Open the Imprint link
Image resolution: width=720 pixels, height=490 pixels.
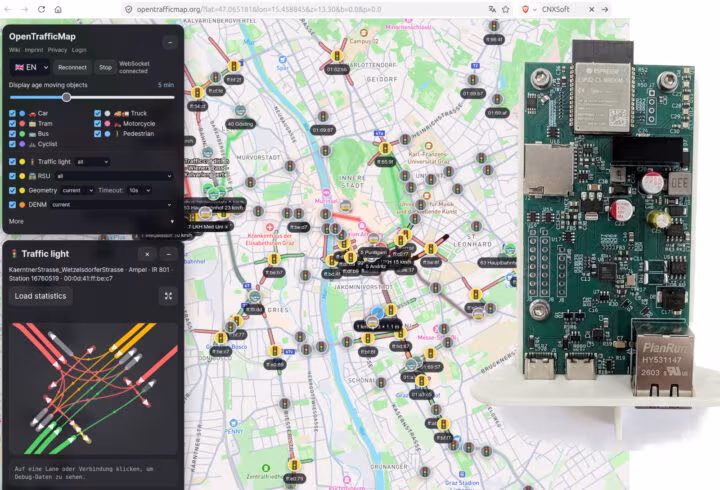click(x=34, y=50)
